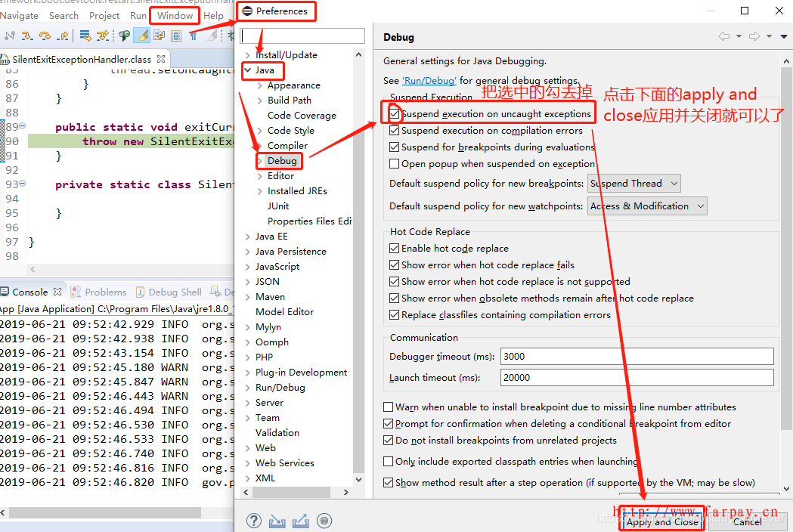
Task: Toggle Enable hot code replace checkbox
Action: point(395,249)
